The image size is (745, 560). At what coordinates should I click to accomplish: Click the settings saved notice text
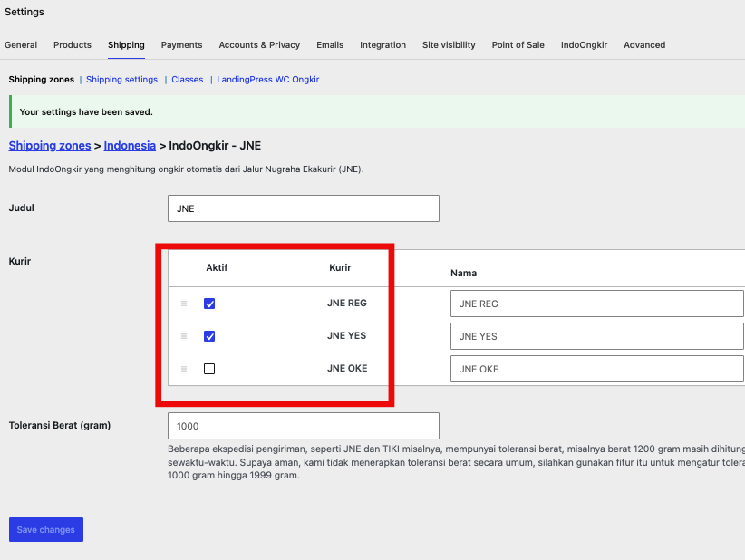click(86, 112)
